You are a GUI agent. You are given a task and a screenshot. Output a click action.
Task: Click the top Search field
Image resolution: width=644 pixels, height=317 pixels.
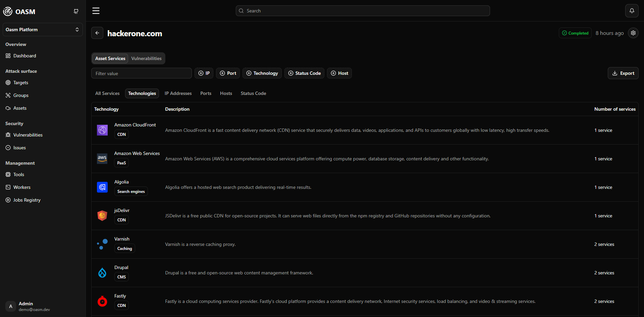click(363, 11)
